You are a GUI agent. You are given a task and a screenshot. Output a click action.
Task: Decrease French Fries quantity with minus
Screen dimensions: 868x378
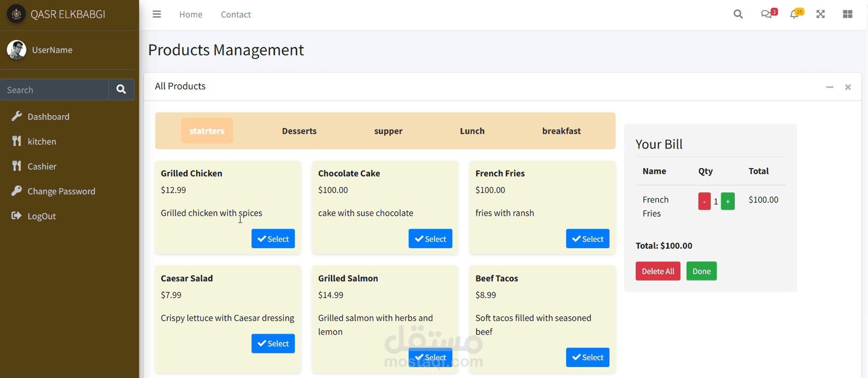pos(704,201)
